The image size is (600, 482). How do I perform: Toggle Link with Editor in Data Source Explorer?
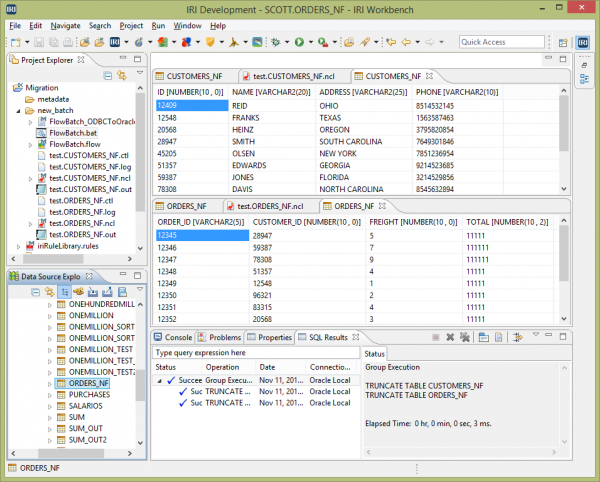pyautogui.click(x=49, y=292)
